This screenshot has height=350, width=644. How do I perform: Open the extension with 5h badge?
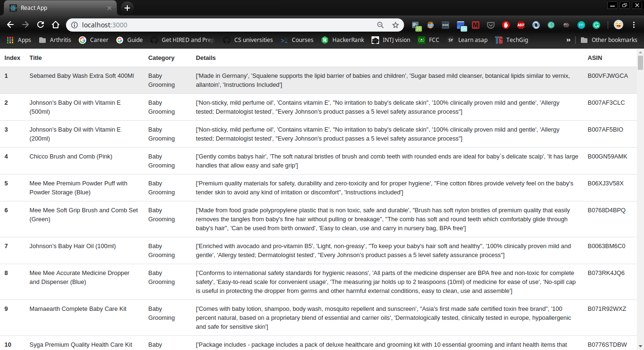click(461, 25)
